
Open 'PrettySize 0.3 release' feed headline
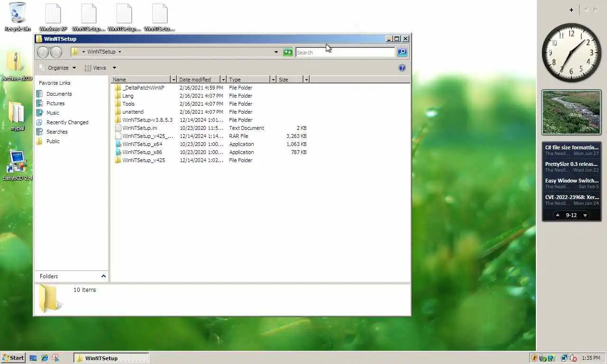click(571, 164)
